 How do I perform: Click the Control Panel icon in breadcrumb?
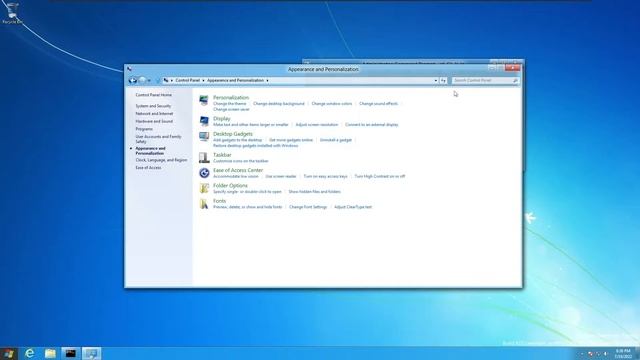tap(166, 80)
